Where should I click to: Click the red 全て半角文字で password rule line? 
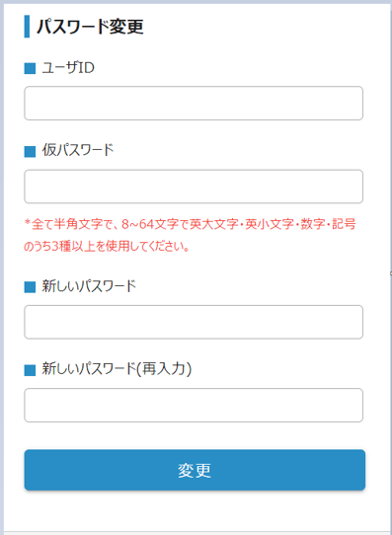[190, 224]
